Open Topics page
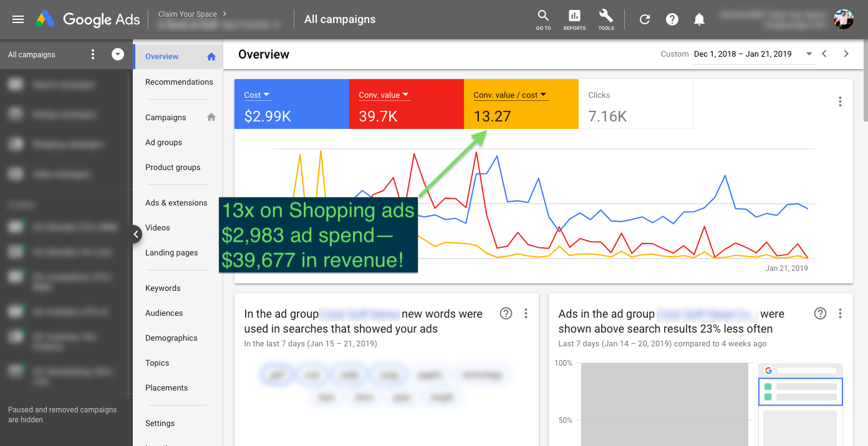 tap(157, 363)
